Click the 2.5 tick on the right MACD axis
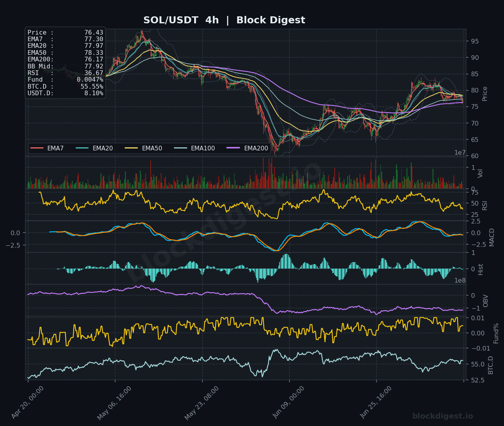Image resolution: width=504 pixels, height=426 pixels. point(475,221)
